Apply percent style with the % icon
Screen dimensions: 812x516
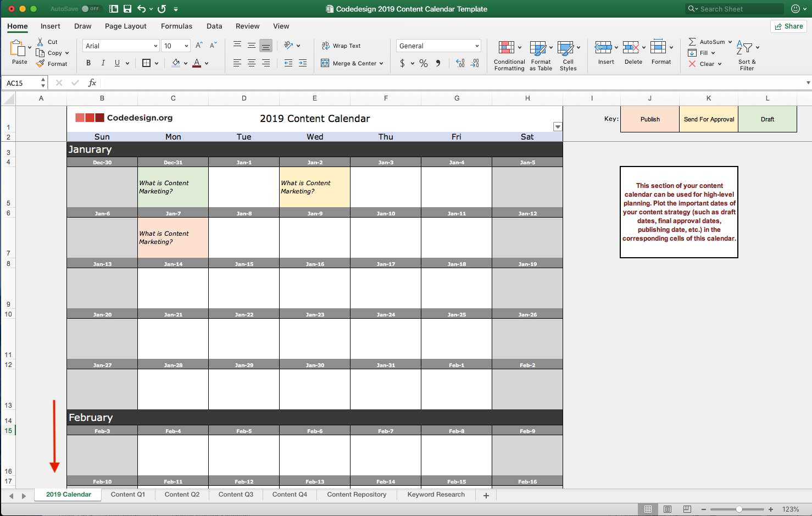[423, 63]
